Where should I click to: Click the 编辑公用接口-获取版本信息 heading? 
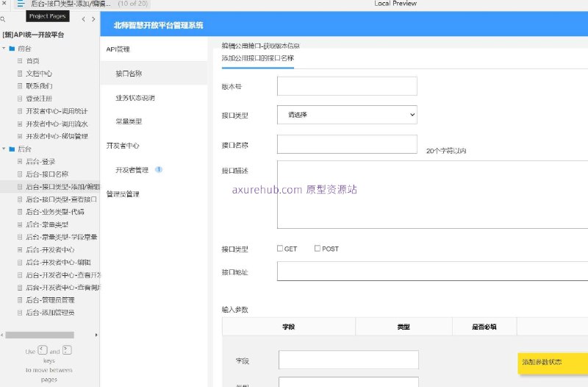pyautogui.click(x=261, y=46)
